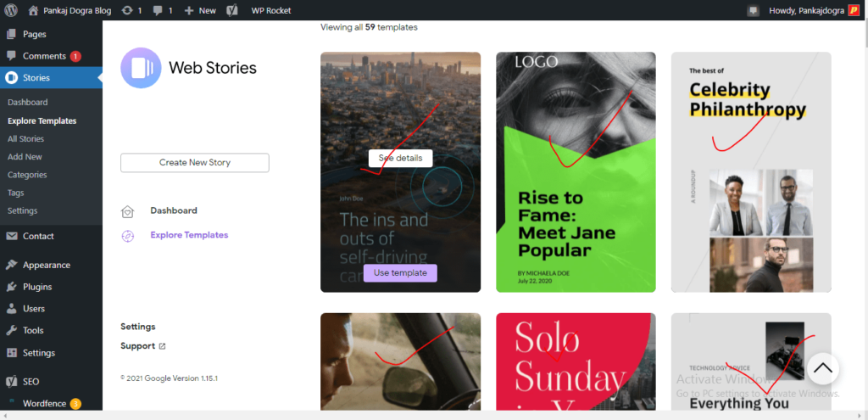
Task: Click the Web Stories logo icon
Action: click(141, 68)
